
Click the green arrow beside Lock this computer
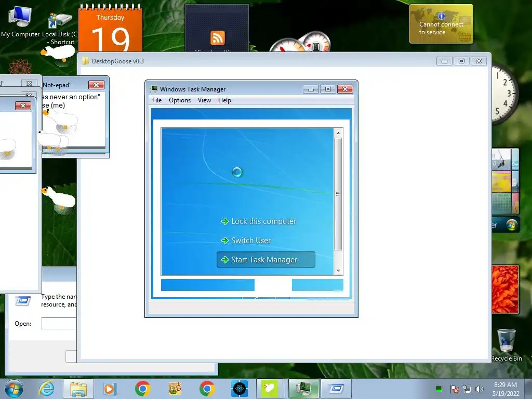[x=224, y=221]
